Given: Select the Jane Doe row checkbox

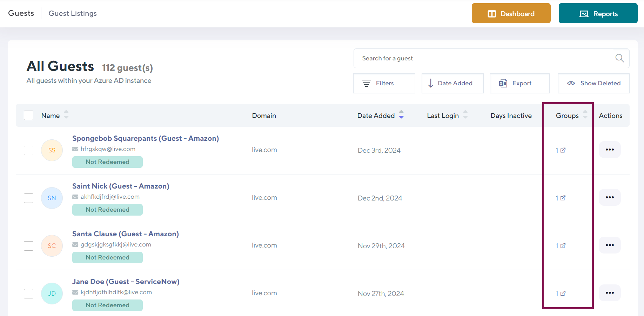Looking at the screenshot, I should (29, 294).
